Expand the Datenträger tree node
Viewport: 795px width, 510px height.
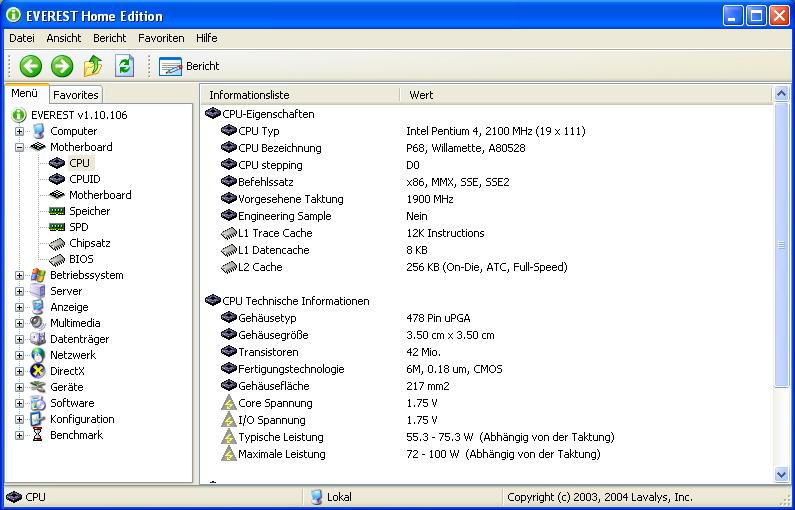pos(19,339)
